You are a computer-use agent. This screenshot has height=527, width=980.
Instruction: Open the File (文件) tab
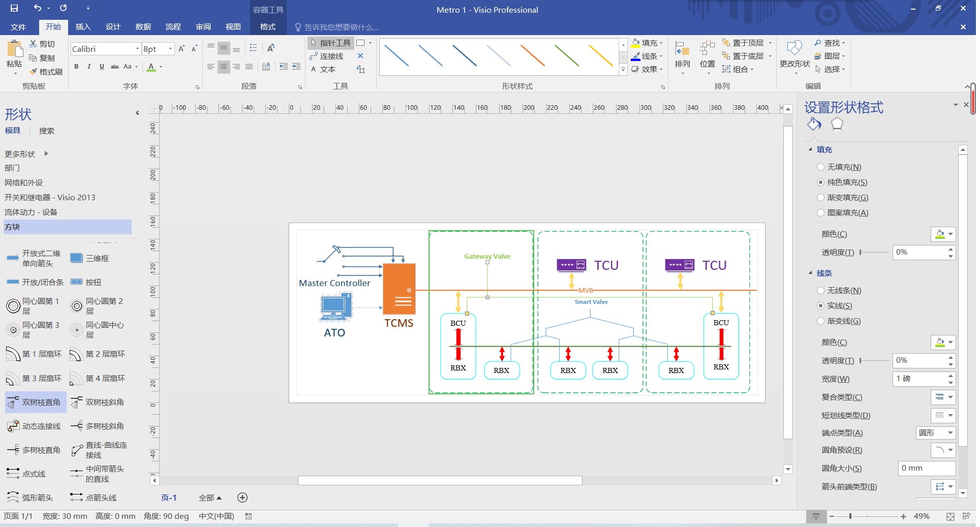[18, 27]
